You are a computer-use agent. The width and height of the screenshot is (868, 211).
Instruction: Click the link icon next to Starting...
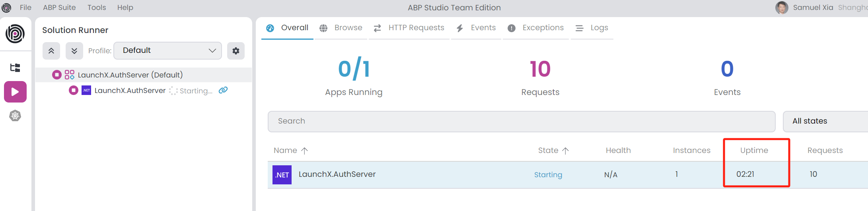click(223, 90)
